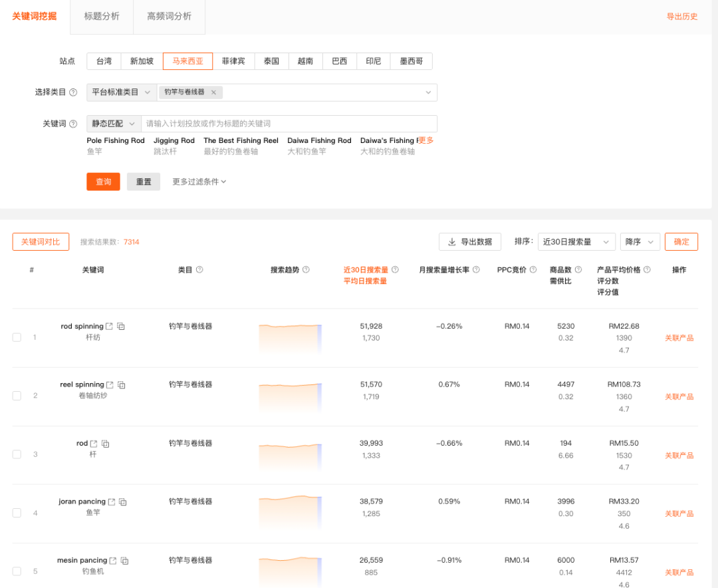
Task: Expand the category selection field arrow
Action: tap(428, 92)
